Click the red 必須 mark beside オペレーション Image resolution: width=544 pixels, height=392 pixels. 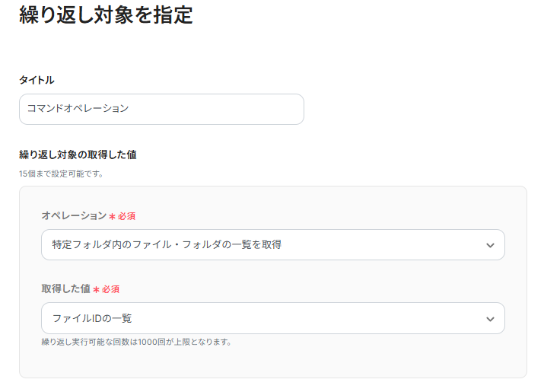(x=126, y=217)
